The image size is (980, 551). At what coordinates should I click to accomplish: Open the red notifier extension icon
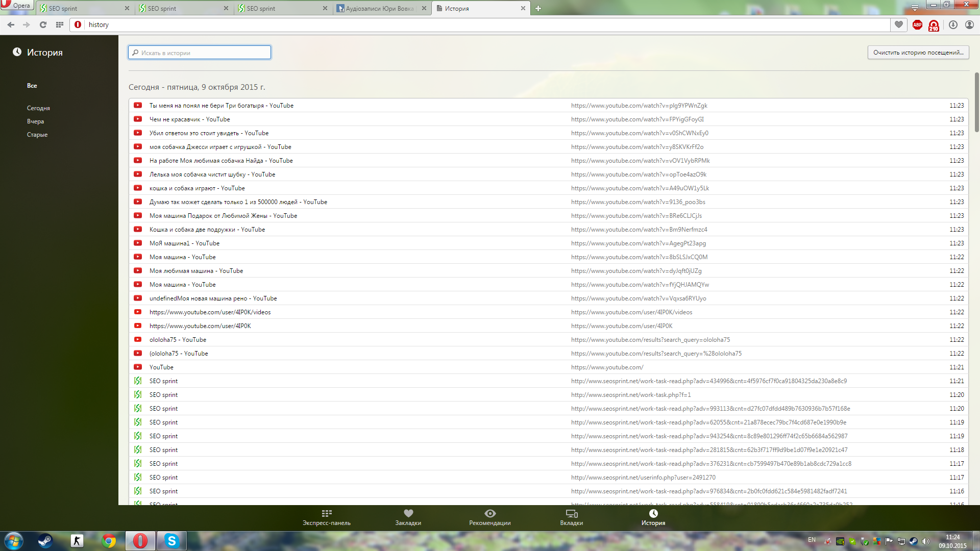click(934, 25)
